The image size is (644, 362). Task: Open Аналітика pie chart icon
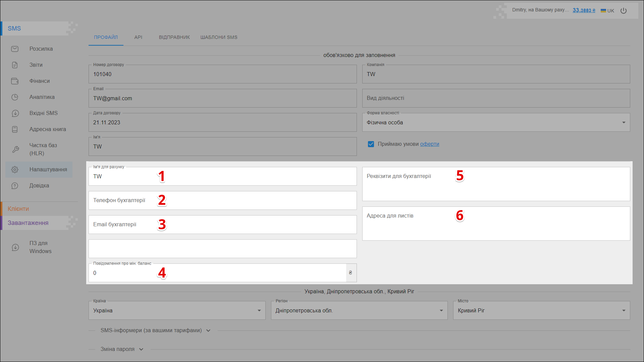pyautogui.click(x=15, y=97)
